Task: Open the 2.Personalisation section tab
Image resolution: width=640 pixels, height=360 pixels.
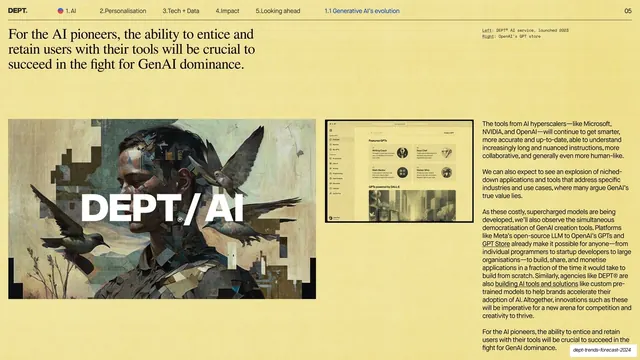Action: coord(123,11)
